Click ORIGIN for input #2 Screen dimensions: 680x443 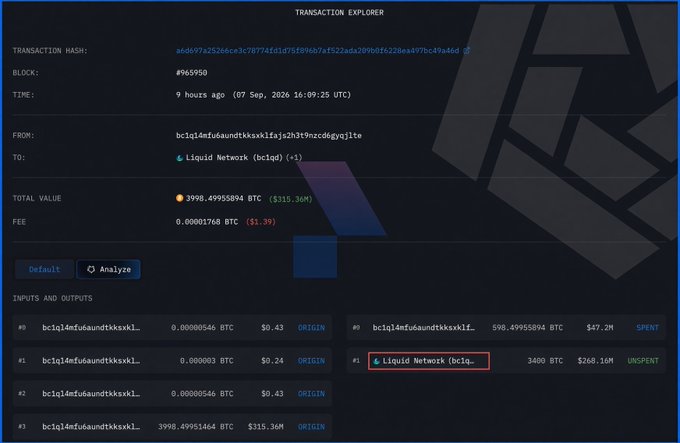point(311,394)
